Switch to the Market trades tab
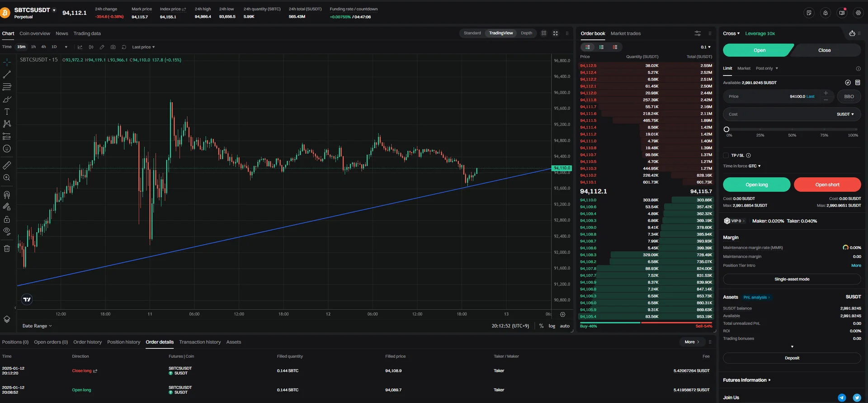Screen dimensions: 868x403 (x=626, y=33)
